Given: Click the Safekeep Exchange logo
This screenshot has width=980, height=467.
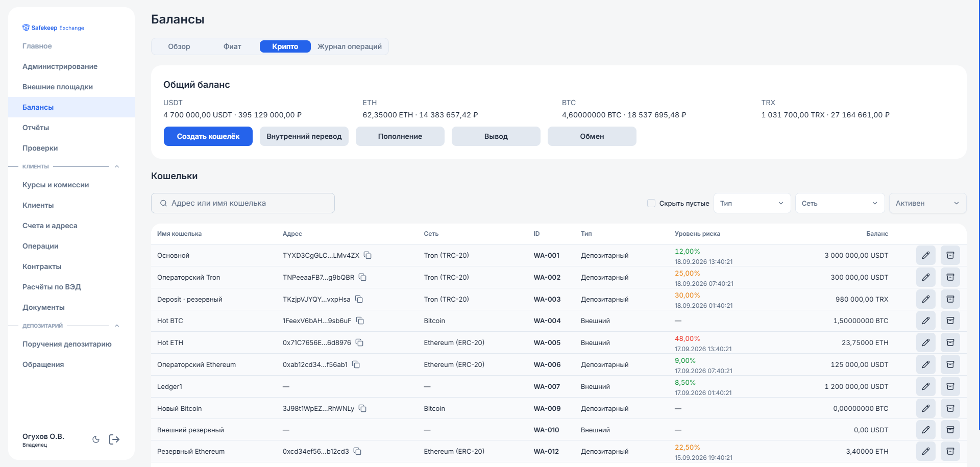Looking at the screenshot, I should 53,28.
